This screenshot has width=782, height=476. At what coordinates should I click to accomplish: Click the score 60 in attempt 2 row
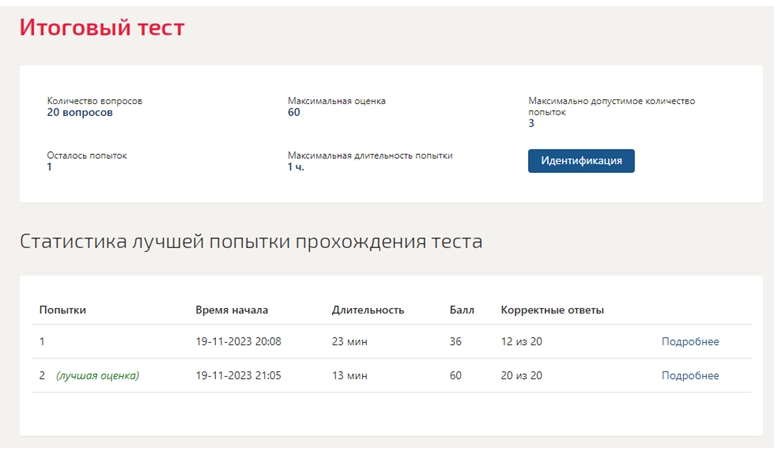click(455, 375)
